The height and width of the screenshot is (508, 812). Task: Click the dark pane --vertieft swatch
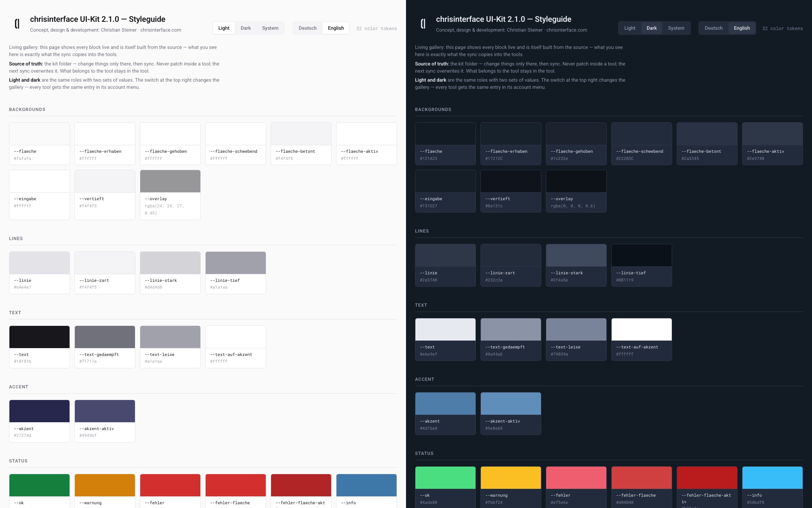pos(511,181)
